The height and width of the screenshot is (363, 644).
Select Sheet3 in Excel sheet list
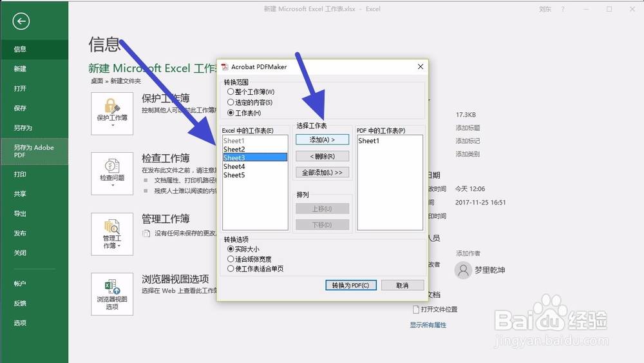click(254, 157)
